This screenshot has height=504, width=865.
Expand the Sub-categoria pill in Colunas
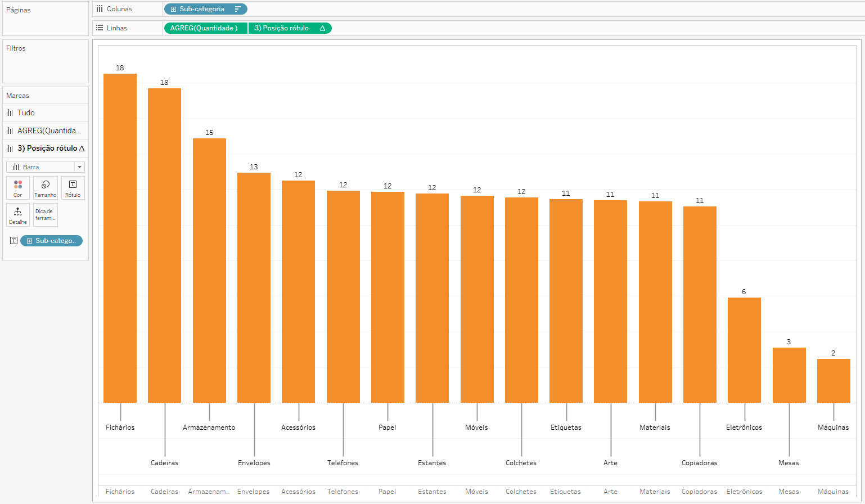(x=173, y=9)
